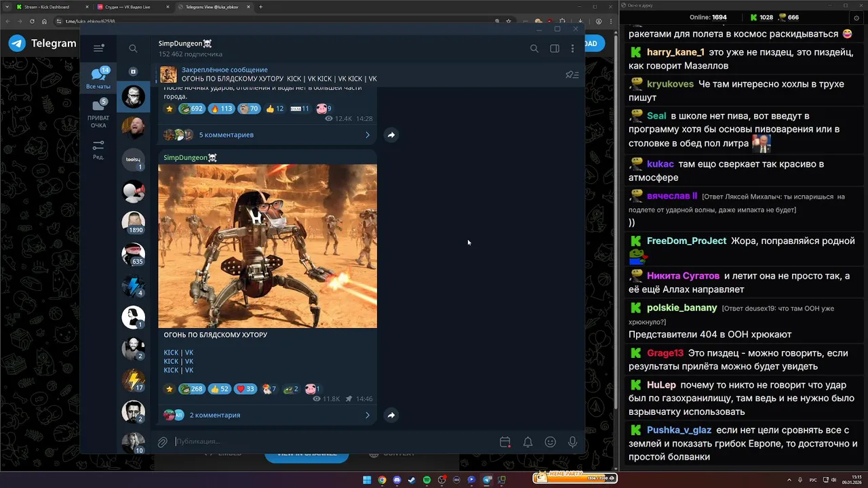Screen dimensions: 868x488
Task: Open Steam from the taskbar
Action: [x=412, y=480]
